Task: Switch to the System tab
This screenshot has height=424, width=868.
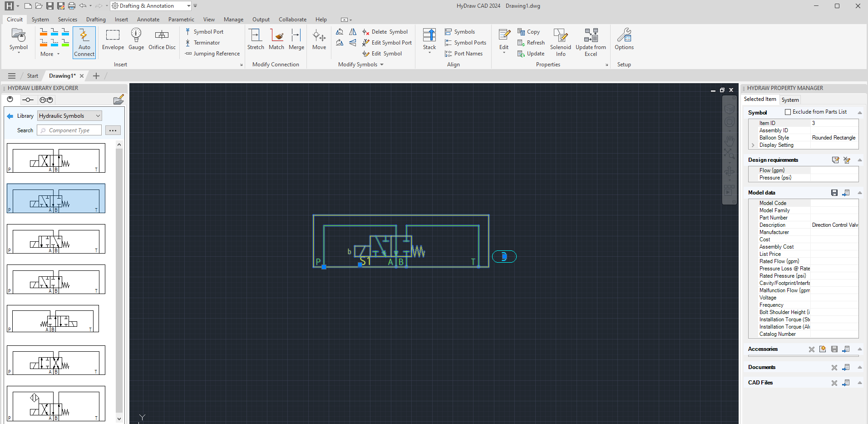Action: (790, 100)
